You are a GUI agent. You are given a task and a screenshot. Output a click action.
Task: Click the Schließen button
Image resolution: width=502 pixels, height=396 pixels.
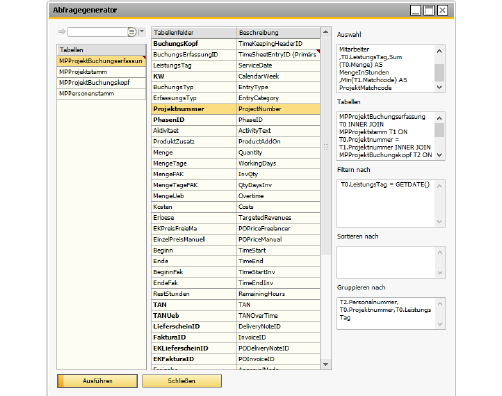pyautogui.click(x=182, y=381)
